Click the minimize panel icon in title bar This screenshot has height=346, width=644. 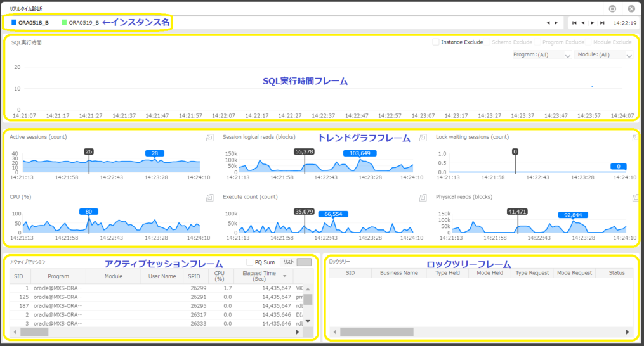pyautogui.click(x=612, y=9)
